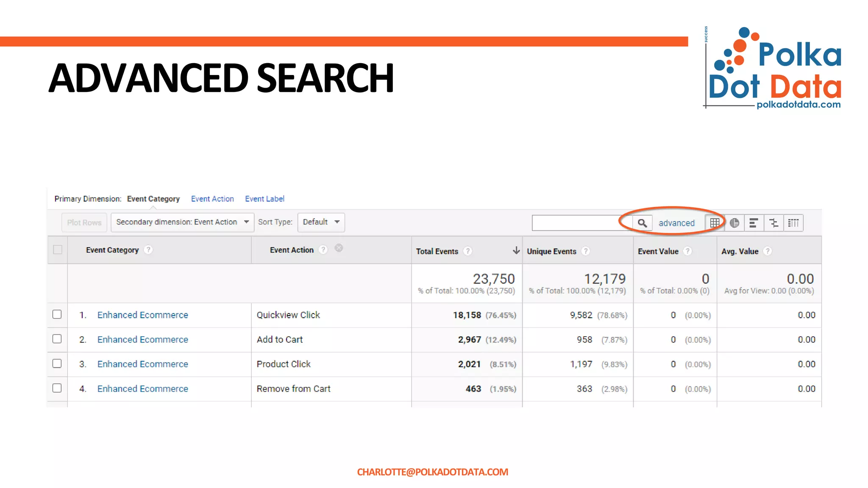
Task: Click the search magnifier icon
Action: point(642,223)
